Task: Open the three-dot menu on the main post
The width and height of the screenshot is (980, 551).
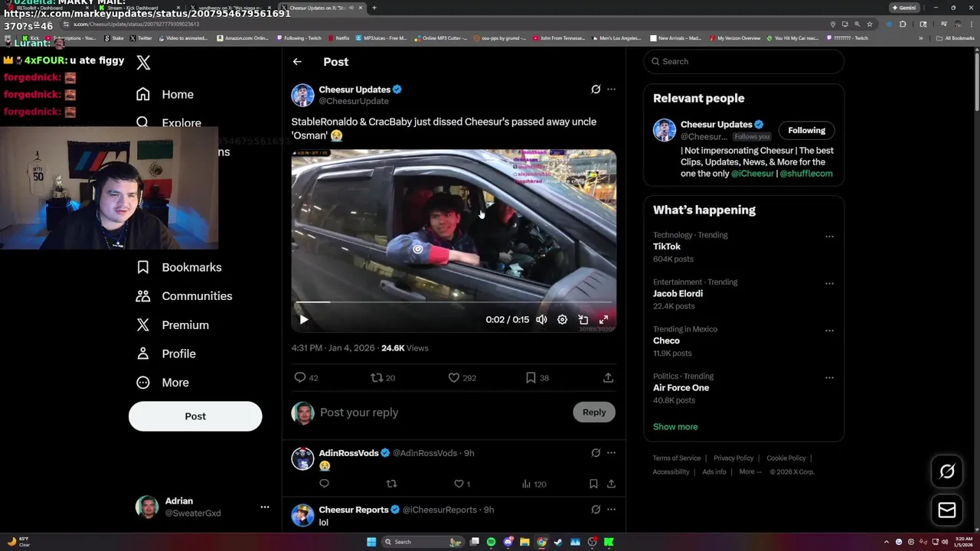Action: (x=611, y=90)
